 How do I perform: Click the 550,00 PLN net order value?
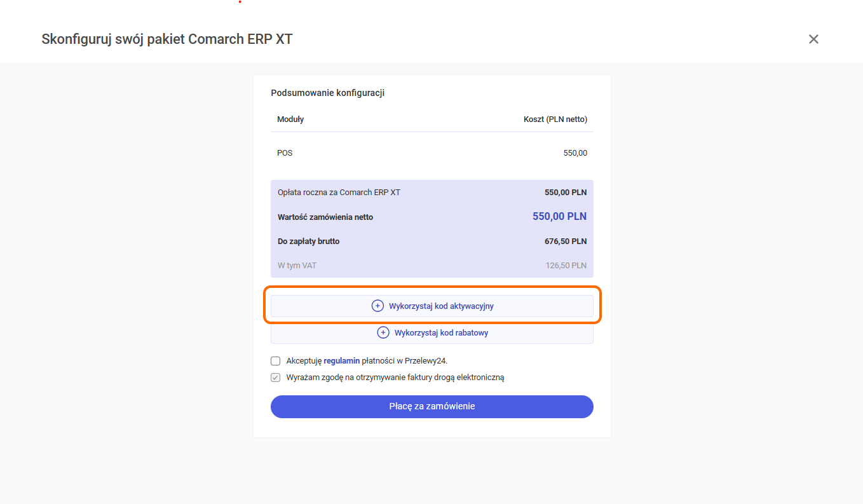[x=559, y=217]
